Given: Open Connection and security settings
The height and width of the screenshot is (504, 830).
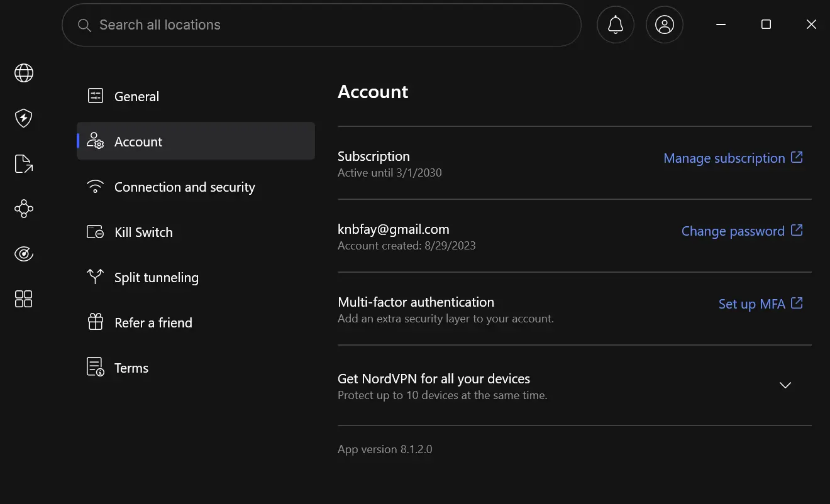Looking at the screenshot, I should (196, 187).
